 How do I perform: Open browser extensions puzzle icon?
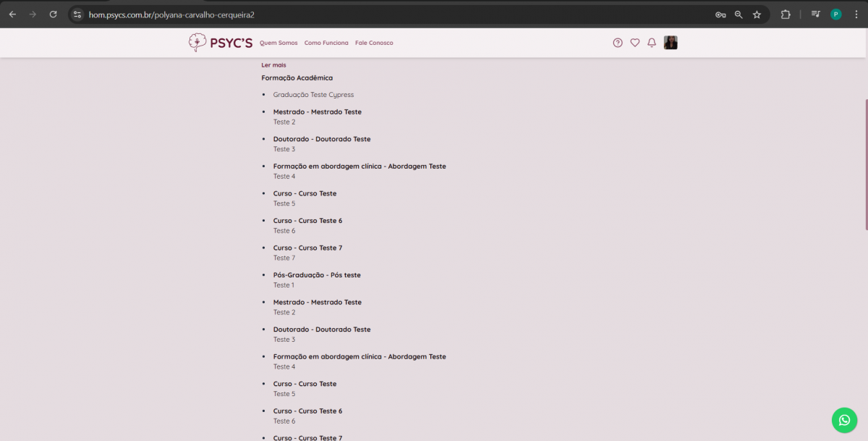(x=786, y=14)
